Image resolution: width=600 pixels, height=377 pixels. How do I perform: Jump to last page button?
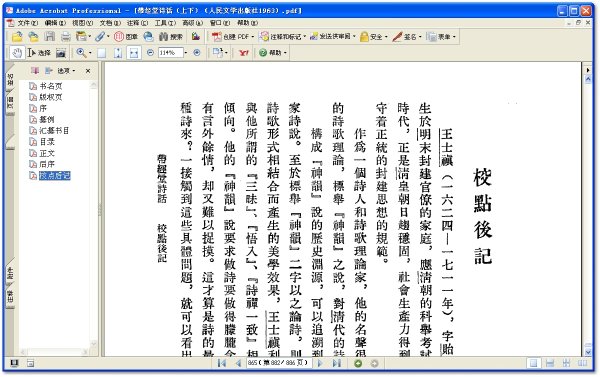coord(337,363)
